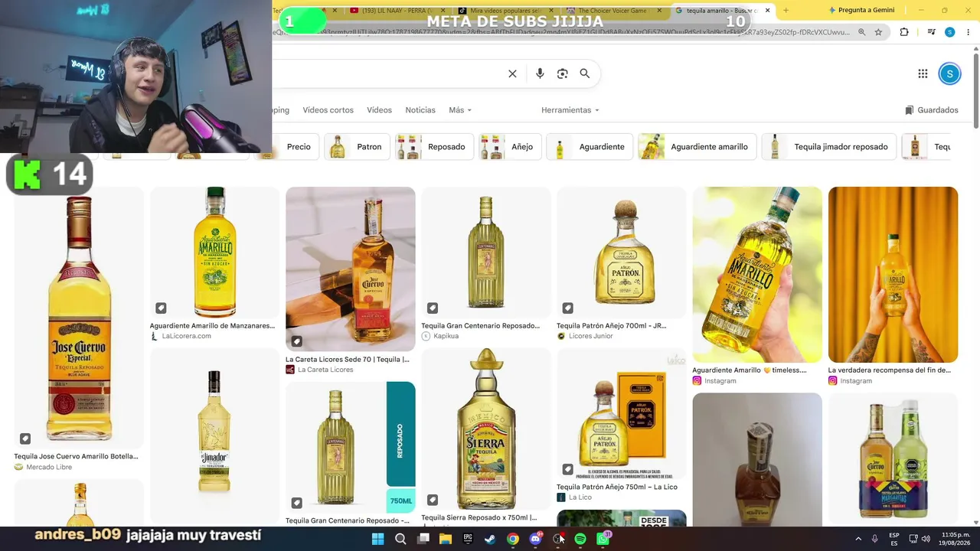The height and width of the screenshot is (551, 980).
Task: Open the Windows Start menu
Action: click(377, 539)
